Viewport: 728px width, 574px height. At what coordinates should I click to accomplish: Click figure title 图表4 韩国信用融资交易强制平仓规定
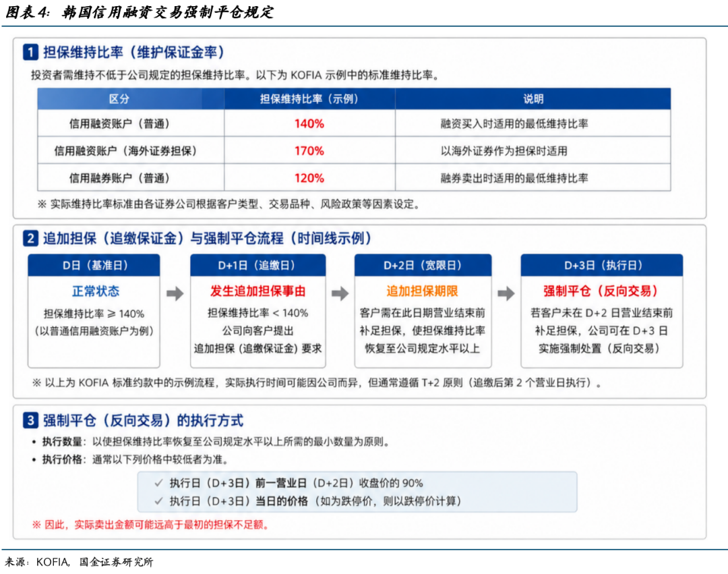click(x=140, y=12)
